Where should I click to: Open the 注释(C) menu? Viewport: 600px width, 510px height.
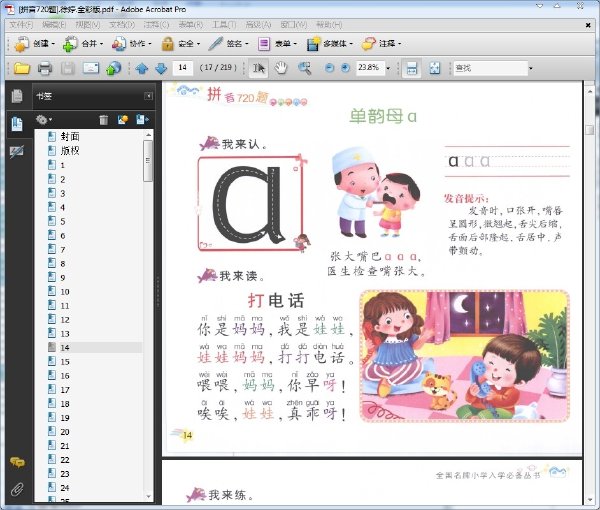tap(156, 25)
